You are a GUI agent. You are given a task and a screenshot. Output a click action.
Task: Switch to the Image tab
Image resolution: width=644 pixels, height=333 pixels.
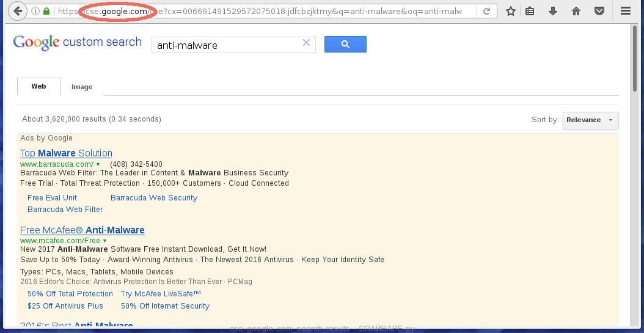point(82,87)
